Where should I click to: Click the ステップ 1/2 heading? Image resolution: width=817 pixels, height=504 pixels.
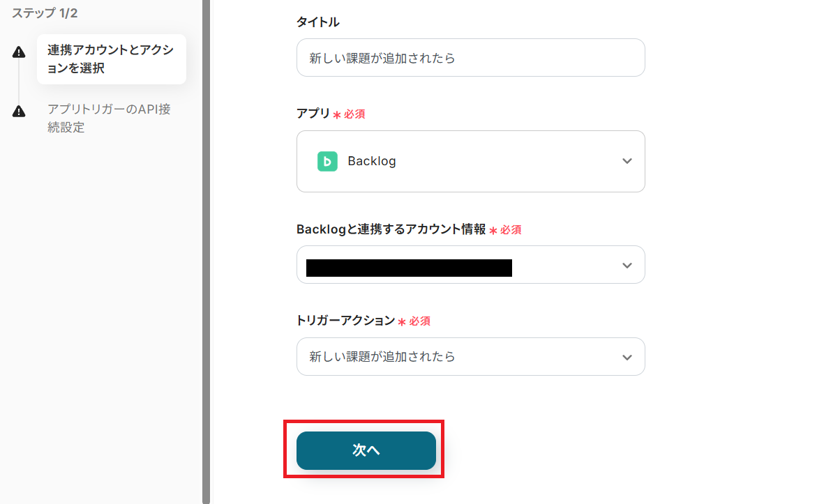tap(45, 13)
